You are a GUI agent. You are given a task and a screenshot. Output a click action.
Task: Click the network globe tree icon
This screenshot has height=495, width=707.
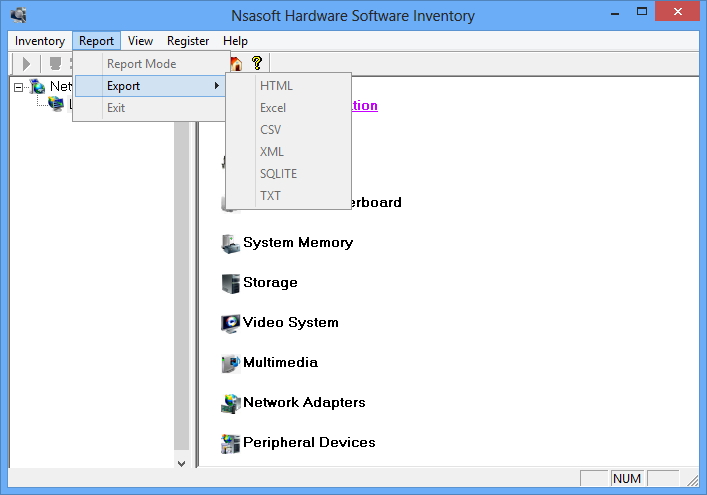tap(37, 86)
